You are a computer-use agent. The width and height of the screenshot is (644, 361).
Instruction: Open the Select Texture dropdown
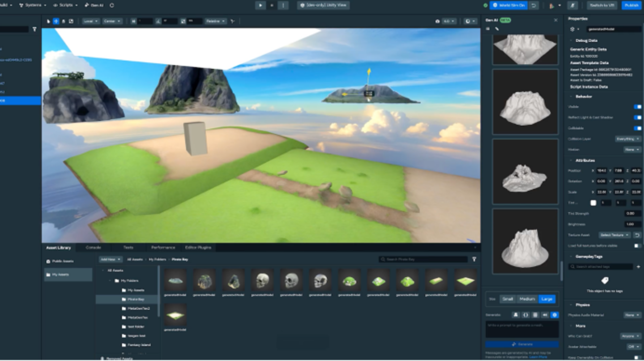[615, 235]
